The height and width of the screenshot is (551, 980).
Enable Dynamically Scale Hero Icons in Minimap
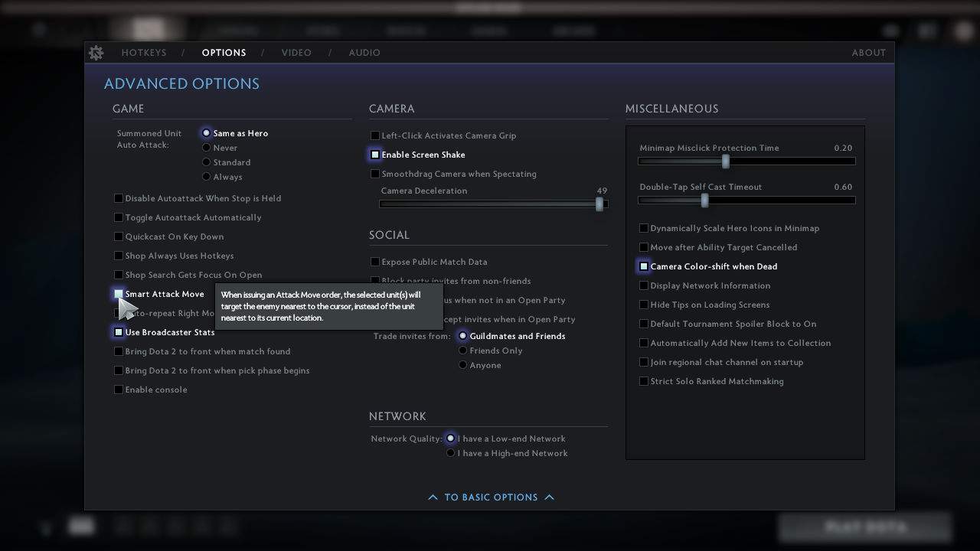point(644,228)
